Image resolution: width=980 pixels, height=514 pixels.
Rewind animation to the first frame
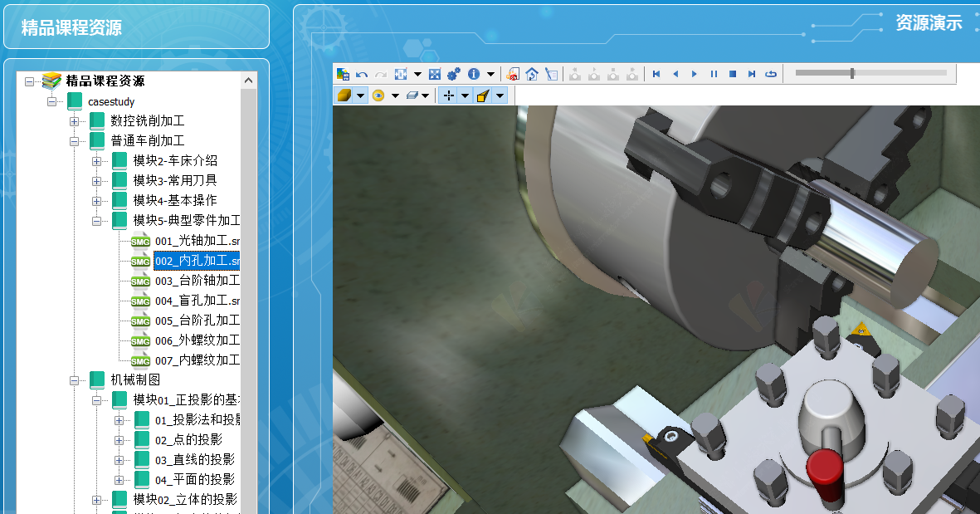(656, 74)
